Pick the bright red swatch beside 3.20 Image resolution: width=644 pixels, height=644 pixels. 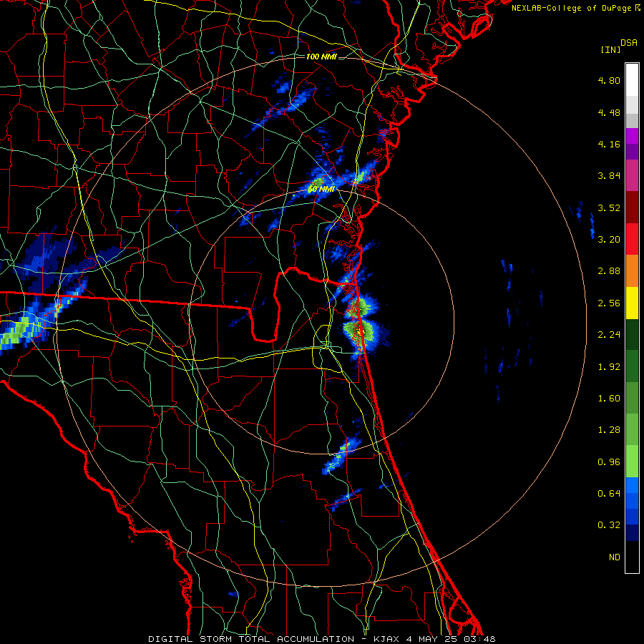632,240
